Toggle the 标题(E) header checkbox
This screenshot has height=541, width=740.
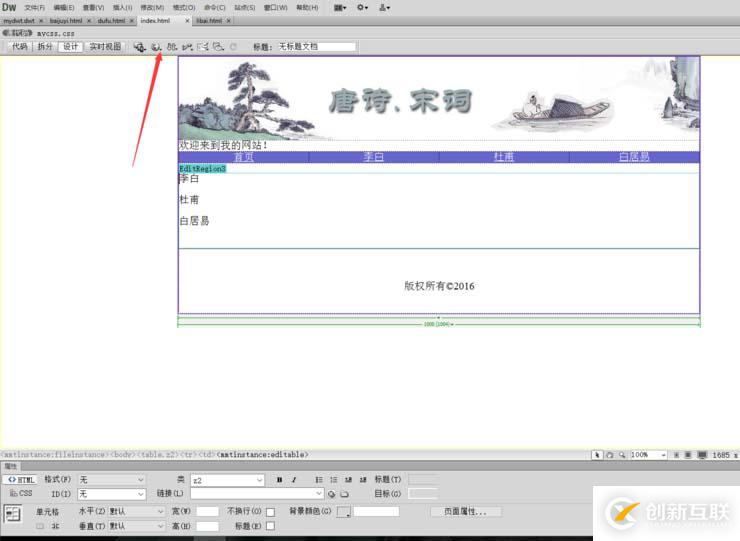click(x=270, y=526)
